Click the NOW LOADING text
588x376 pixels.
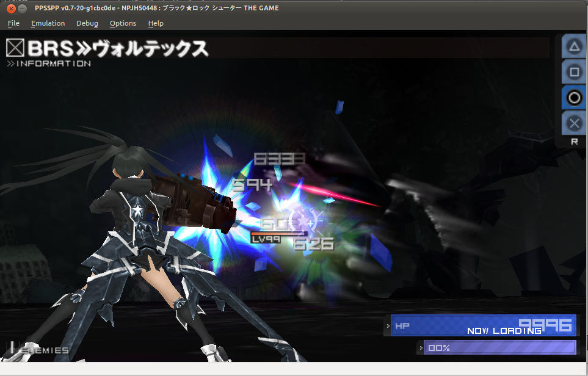tap(504, 331)
